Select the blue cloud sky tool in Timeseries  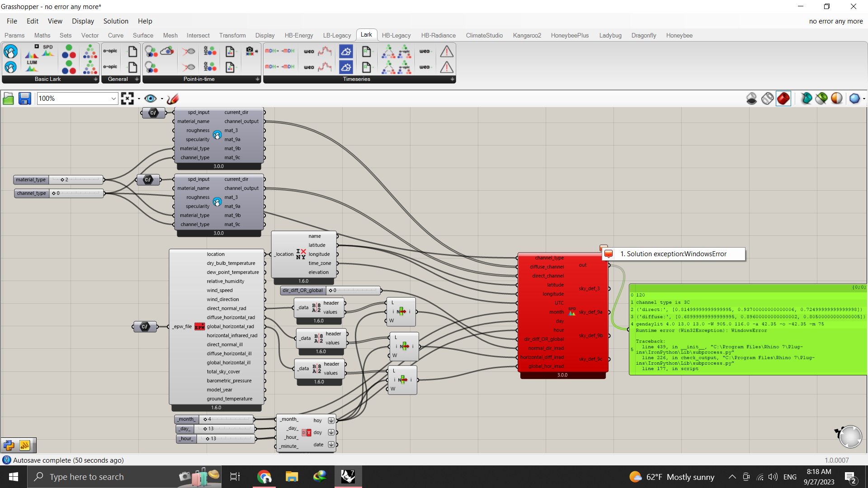click(x=346, y=52)
